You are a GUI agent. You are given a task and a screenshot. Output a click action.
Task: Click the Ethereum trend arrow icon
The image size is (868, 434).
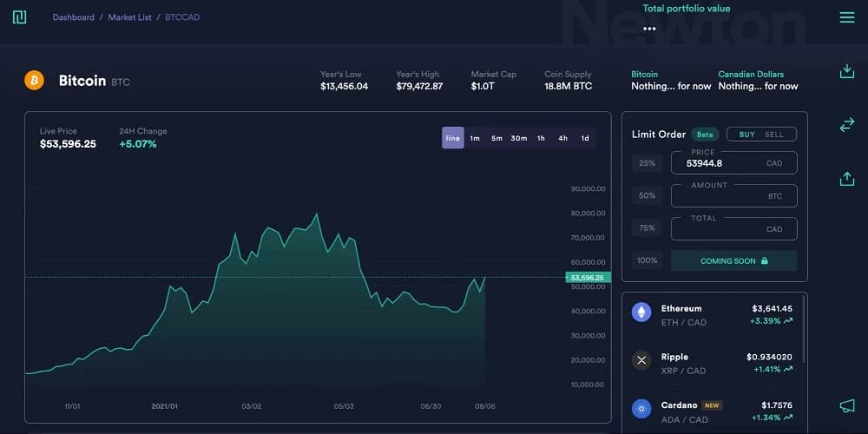(x=788, y=320)
